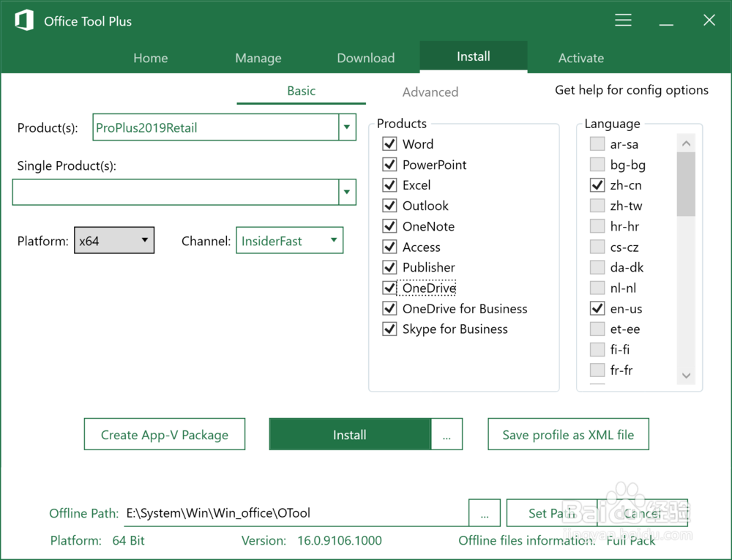Disable the Access checkbox

point(389,247)
